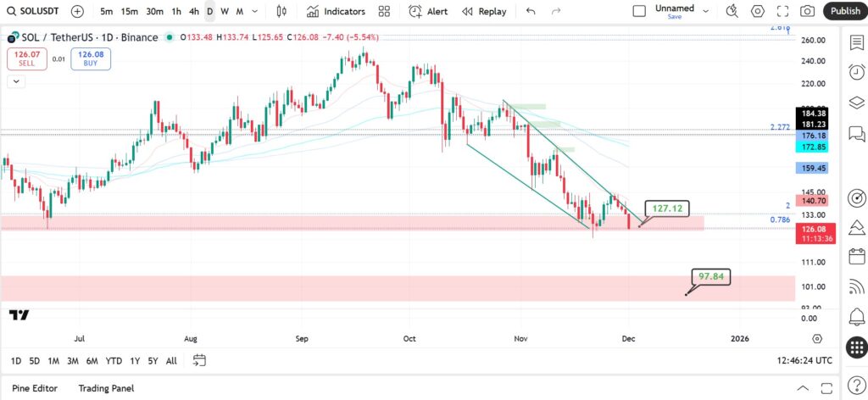Open the Watchlist sidebar panel icon
This screenshot has width=868, height=400.
click(x=856, y=42)
